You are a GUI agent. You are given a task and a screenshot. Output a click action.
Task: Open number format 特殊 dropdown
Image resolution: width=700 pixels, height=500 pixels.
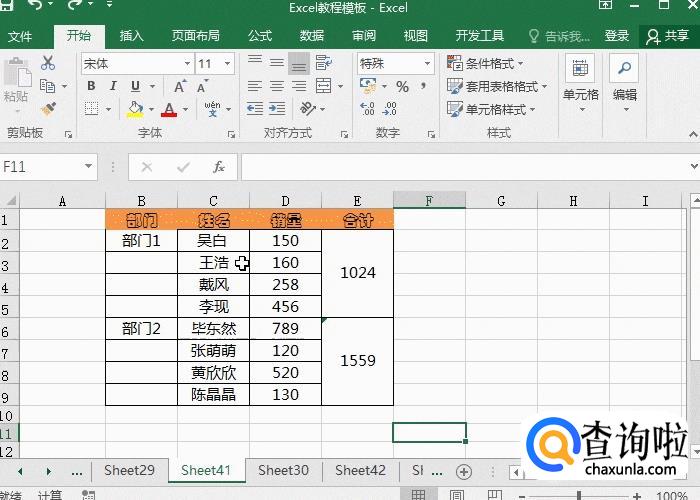[x=427, y=63]
